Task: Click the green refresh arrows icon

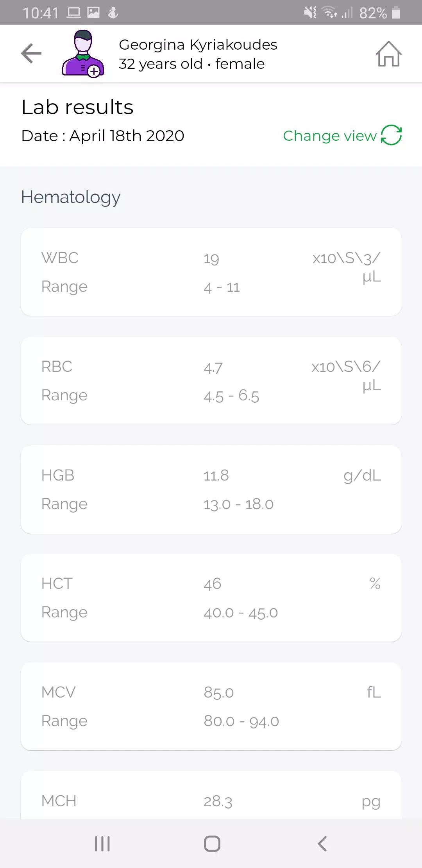Action: (x=392, y=135)
